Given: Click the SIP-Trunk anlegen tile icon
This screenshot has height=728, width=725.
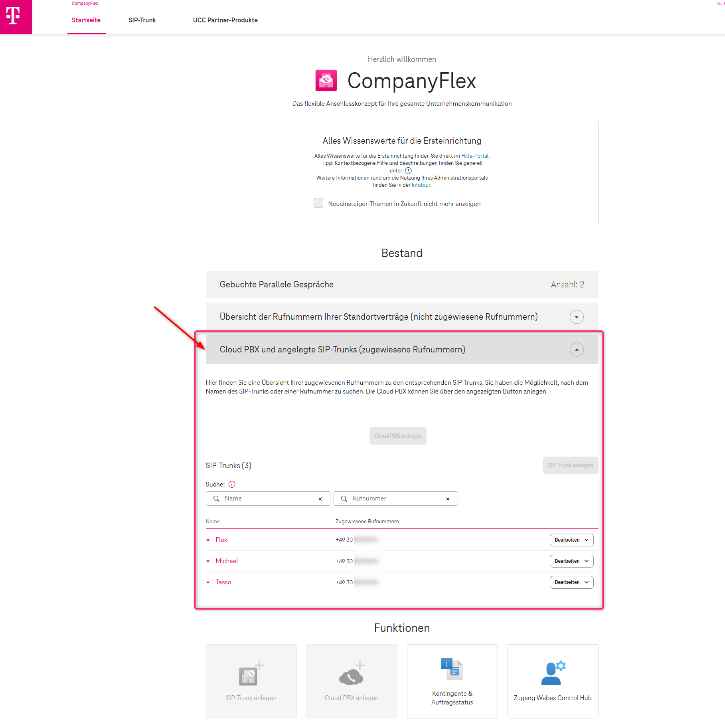Looking at the screenshot, I should (251, 673).
